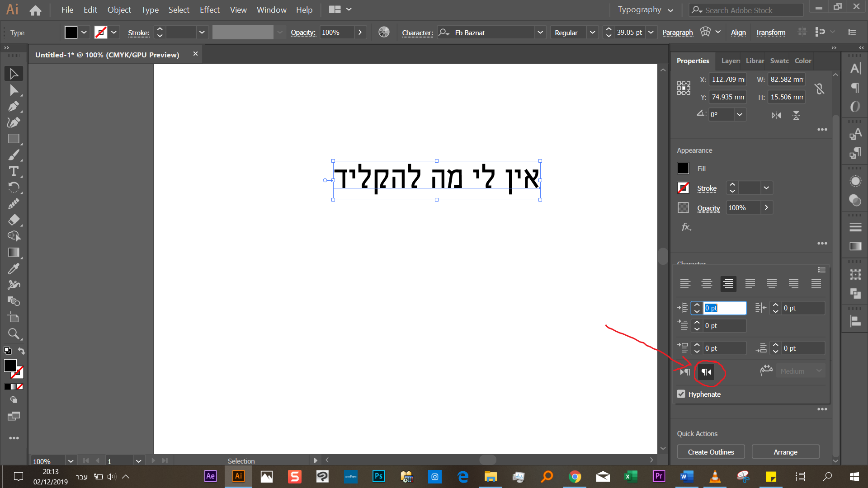Activate the Zoom tool

click(x=14, y=334)
